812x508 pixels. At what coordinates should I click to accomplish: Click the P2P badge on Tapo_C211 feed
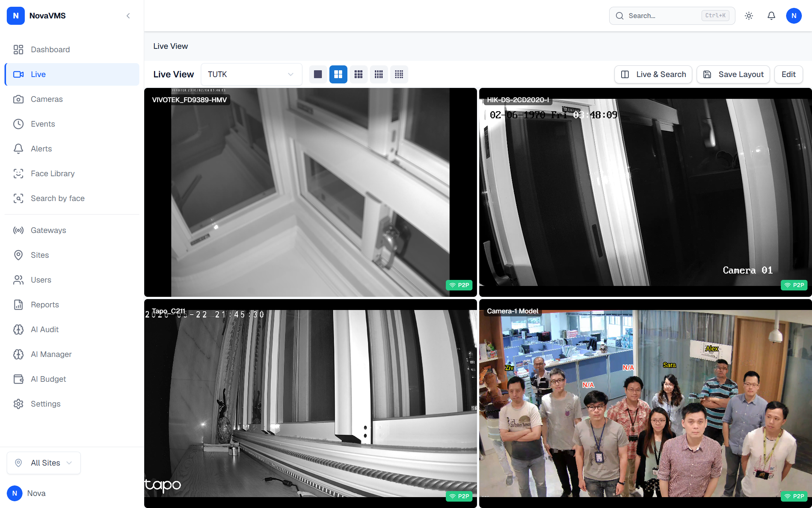click(x=459, y=496)
